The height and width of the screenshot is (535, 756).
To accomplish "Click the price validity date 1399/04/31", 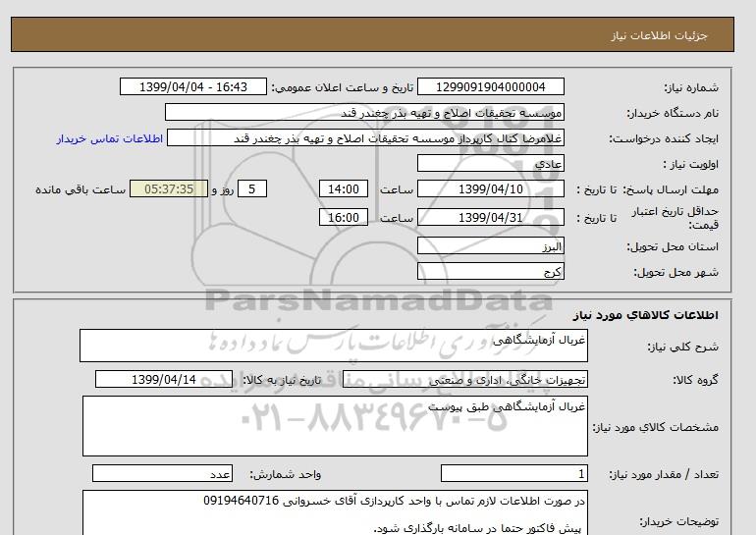I will tap(490, 217).
